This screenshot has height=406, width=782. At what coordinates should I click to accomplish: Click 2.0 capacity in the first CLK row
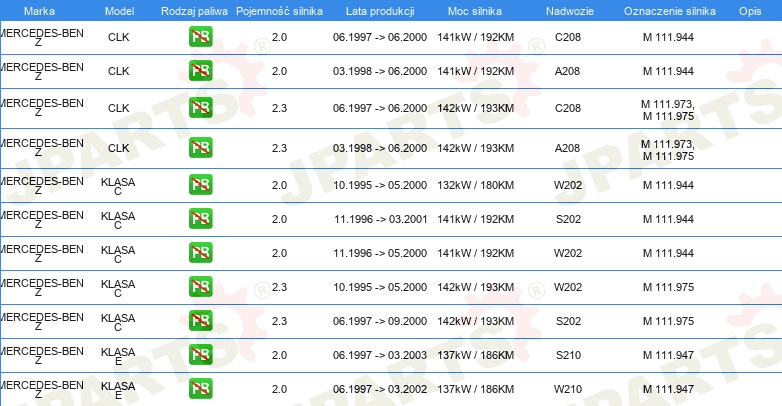(279, 37)
